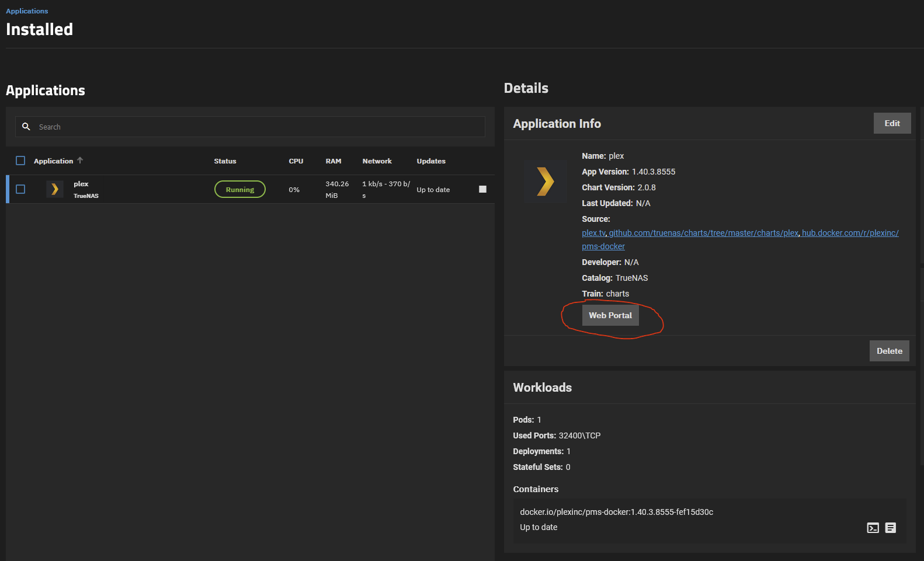Viewport: 924px width, 561px height.
Task: Click the App Version 1.40.3.8555 text
Action: (628, 172)
